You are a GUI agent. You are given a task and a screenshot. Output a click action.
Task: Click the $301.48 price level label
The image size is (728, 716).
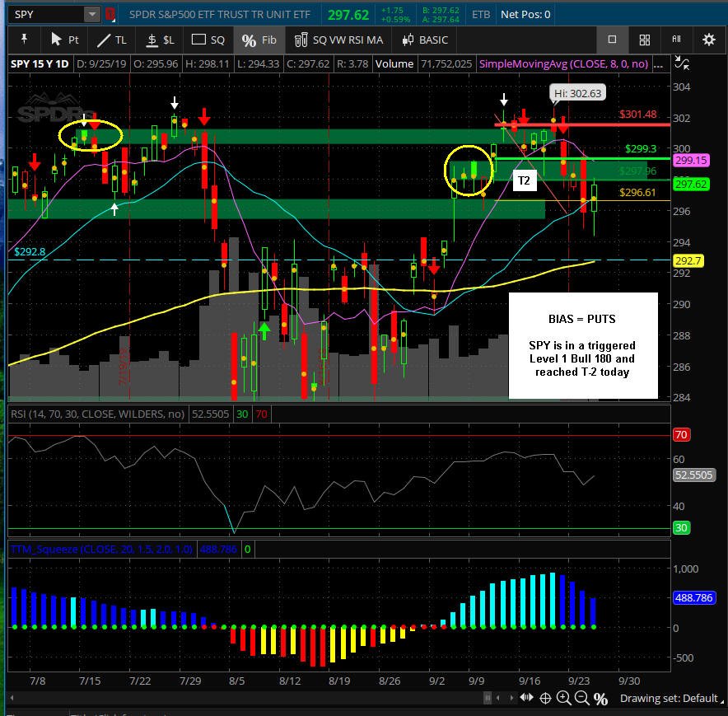pos(637,114)
